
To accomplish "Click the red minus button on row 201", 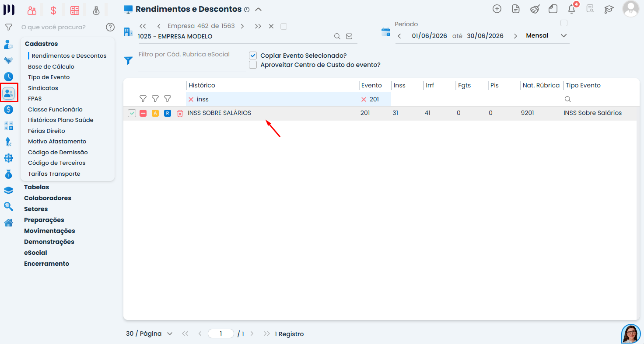I will (x=143, y=113).
